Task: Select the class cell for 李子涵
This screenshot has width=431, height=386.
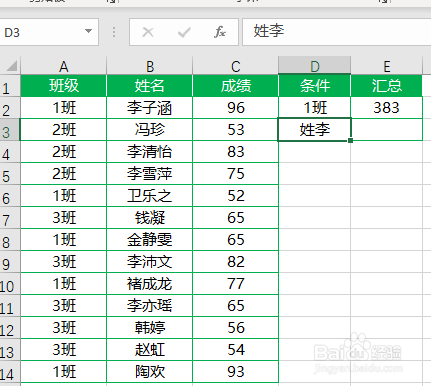Action: click(x=63, y=108)
